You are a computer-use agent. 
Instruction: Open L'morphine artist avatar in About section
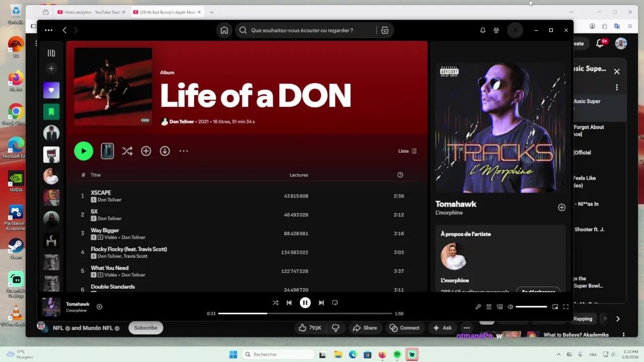pos(454,256)
